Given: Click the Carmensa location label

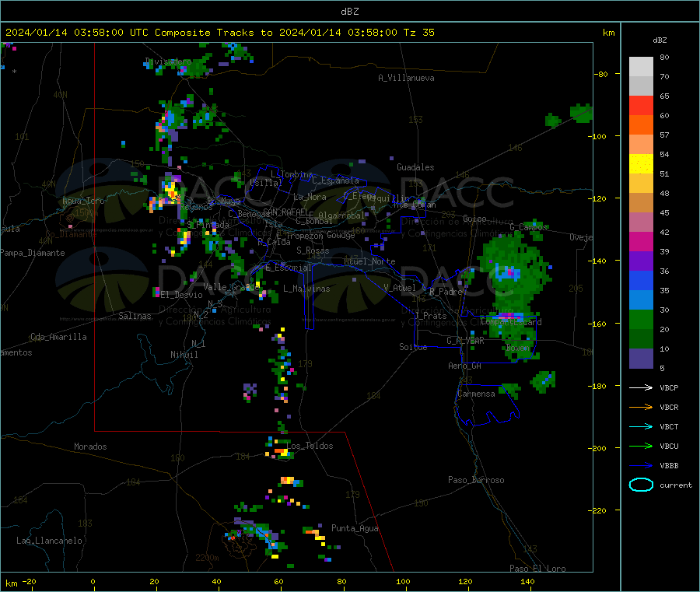Looking at the screenshot, I should pos(476,394).
